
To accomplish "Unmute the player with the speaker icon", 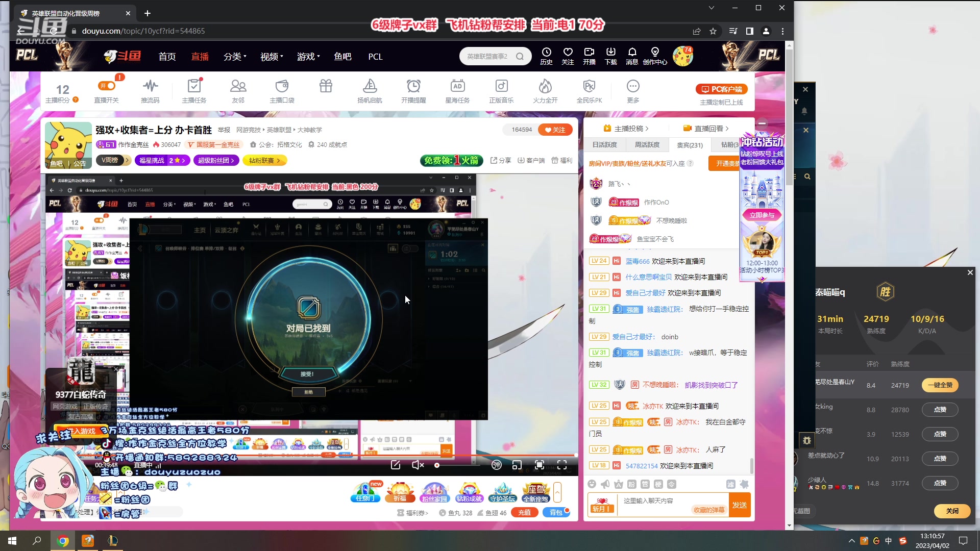I will click(x=418, y=465).
